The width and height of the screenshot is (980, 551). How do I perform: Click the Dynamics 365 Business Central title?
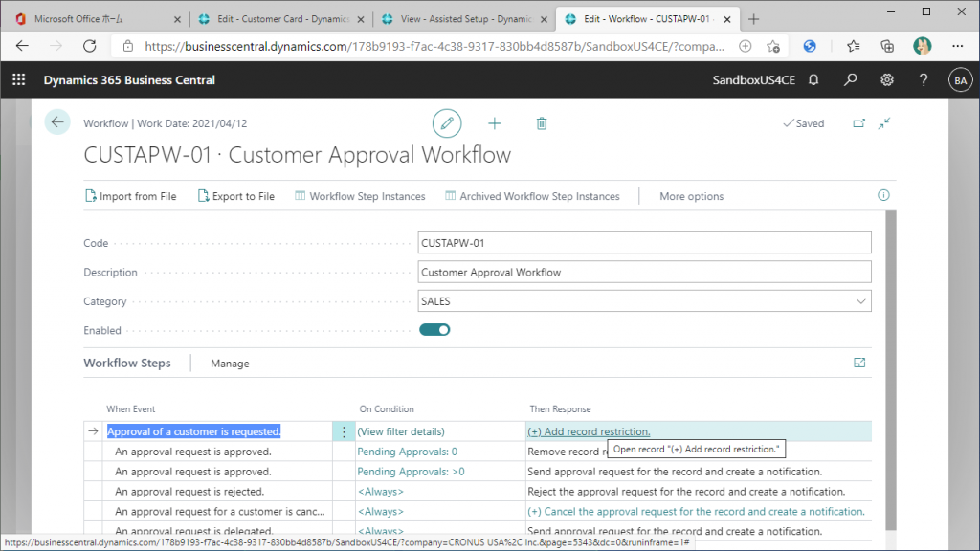click(129, 80)
